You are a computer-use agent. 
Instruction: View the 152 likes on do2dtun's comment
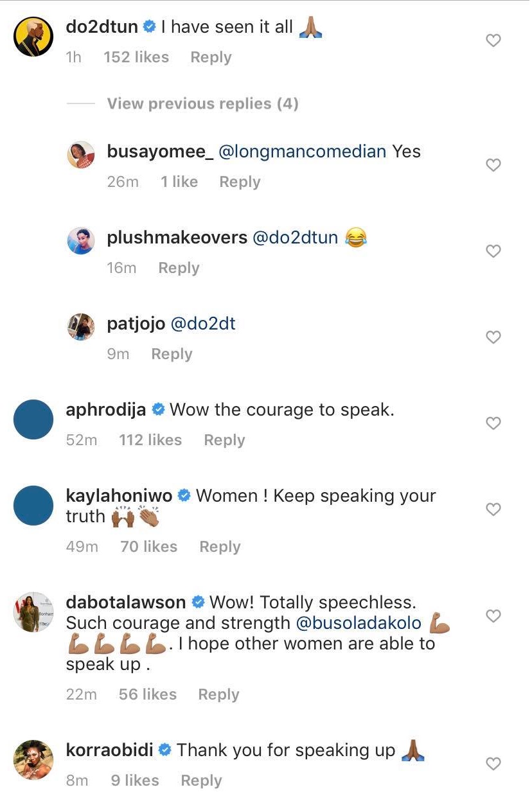pyautogui.click(x=136, y=57)
